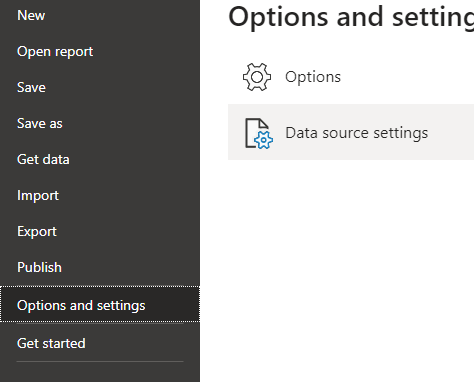This screenshot has width=474, height=382.
Task: Open the Data source settings label
Action: (x=357, y=133)
